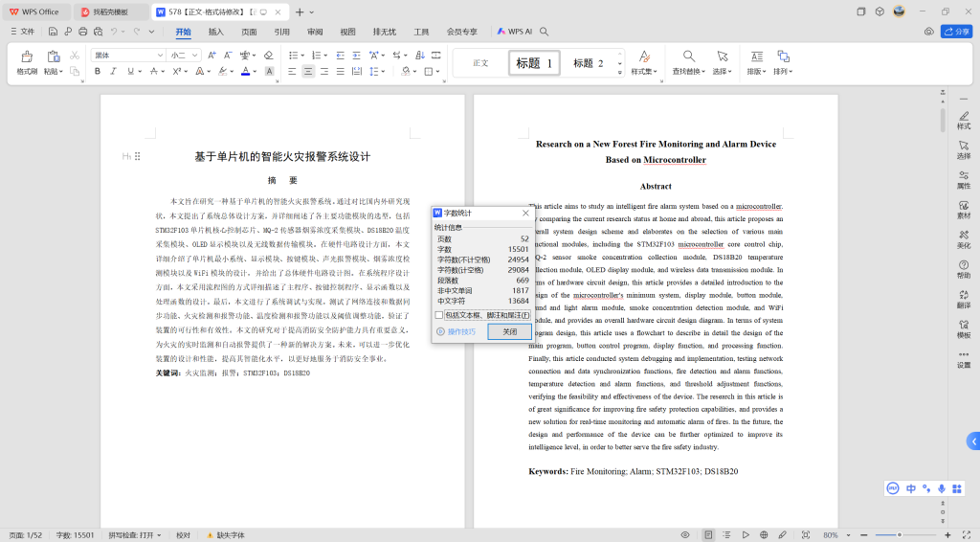This screenshot has height=542, width=980.
Task: Select center alignment for the paragraph
Action: (x=308, y=71)
